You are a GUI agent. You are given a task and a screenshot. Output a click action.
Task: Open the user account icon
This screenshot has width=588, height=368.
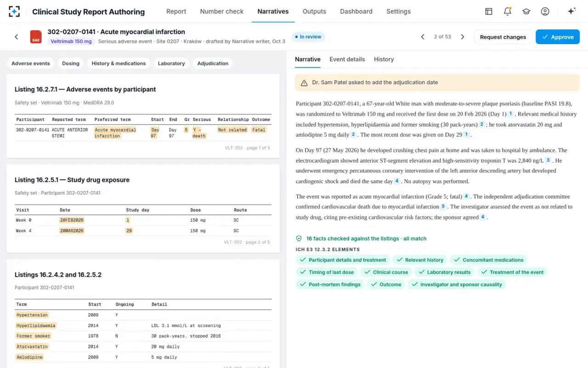click(x=545, y=11)
